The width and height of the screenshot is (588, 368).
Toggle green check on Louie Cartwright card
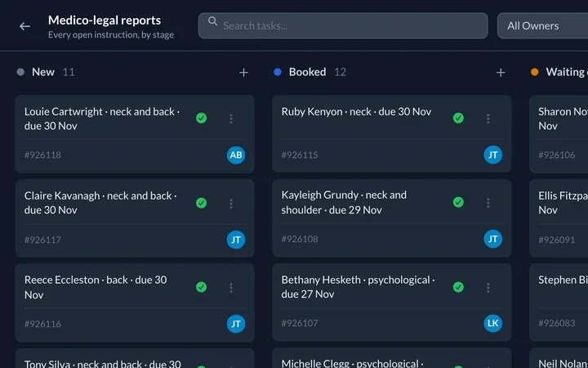click(202, 119)
